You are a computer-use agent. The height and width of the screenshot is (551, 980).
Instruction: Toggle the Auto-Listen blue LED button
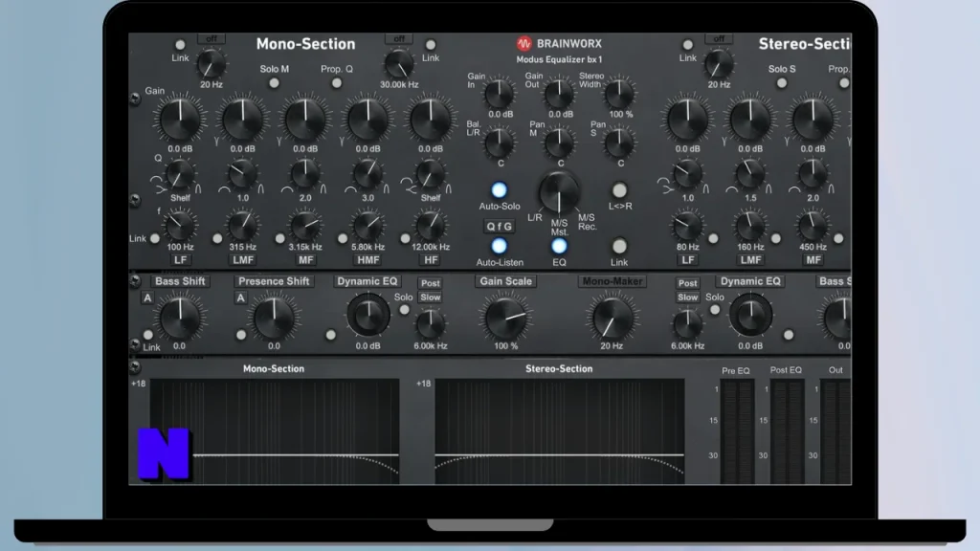pyautogui.click(x=499, y=246)
